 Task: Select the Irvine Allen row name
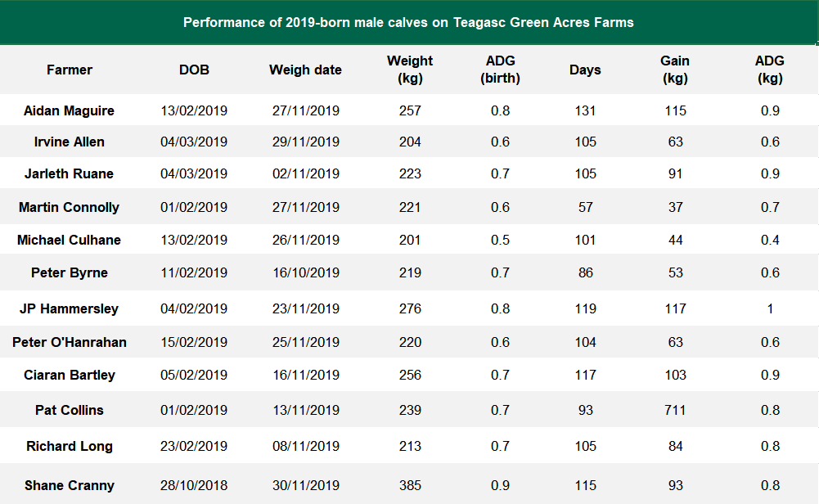[x=70, y=142]
